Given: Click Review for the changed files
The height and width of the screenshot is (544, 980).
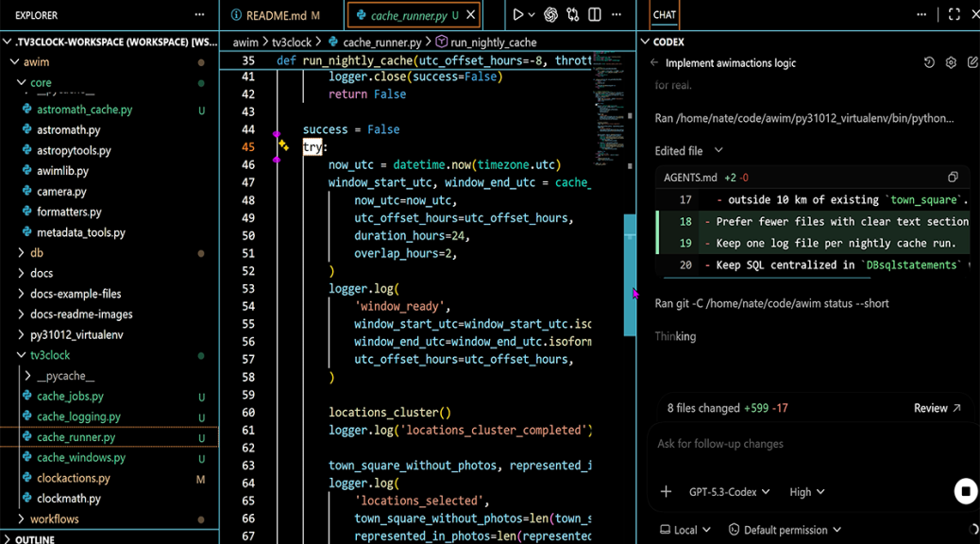Looking at the screenshot, I should coord(937,409).
